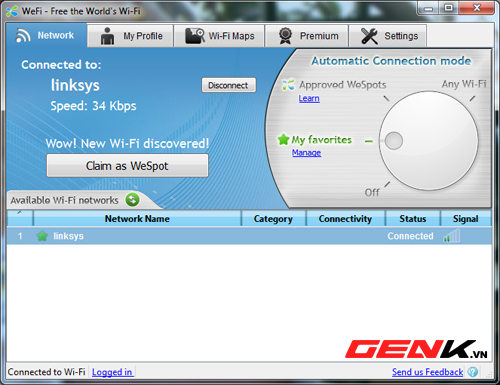Click Connected to Wi-Fi status text
500x385 pixels.
point(46,372)
